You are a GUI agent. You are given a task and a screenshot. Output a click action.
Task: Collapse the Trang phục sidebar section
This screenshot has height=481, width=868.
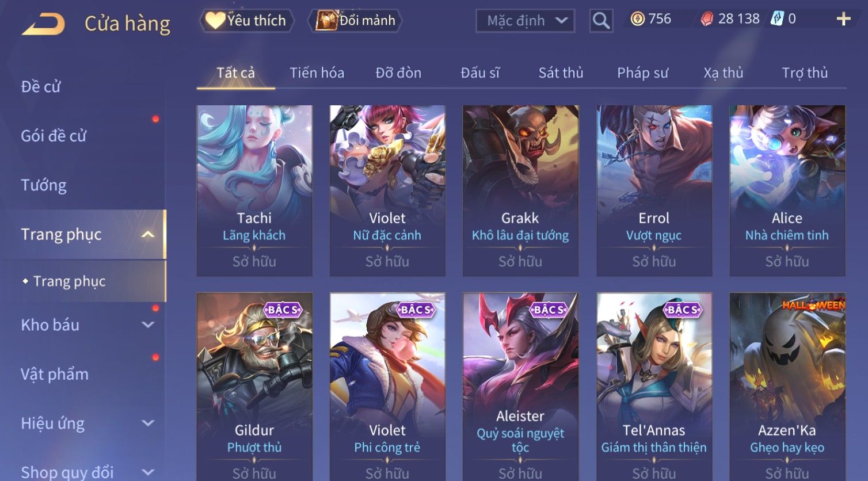[x=148, y=234]
